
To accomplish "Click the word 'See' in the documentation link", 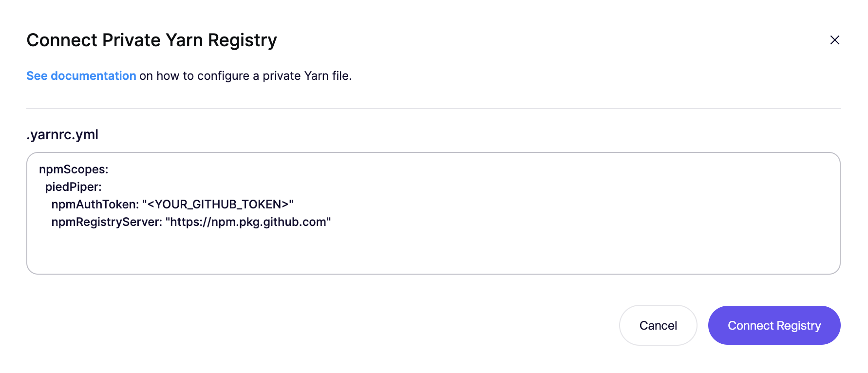I will point(37,76).
